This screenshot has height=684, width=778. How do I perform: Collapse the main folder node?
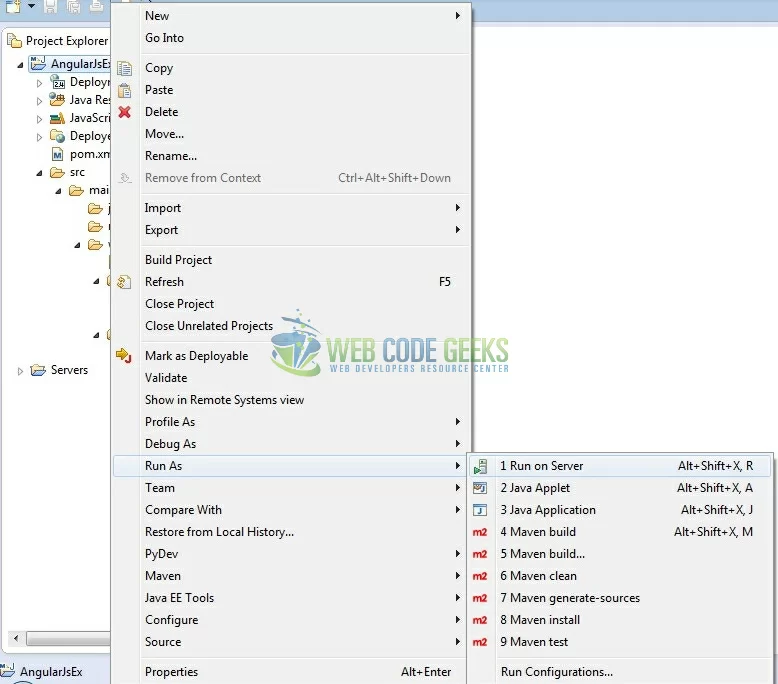pos(59,191)
